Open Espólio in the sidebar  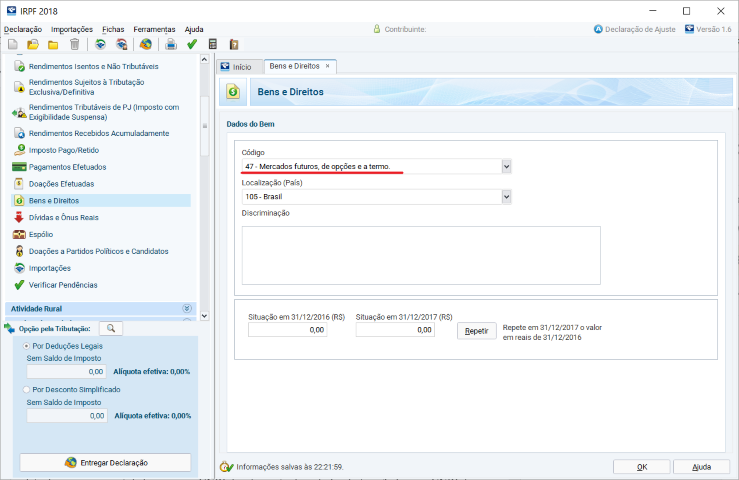(x=42, y=234)
